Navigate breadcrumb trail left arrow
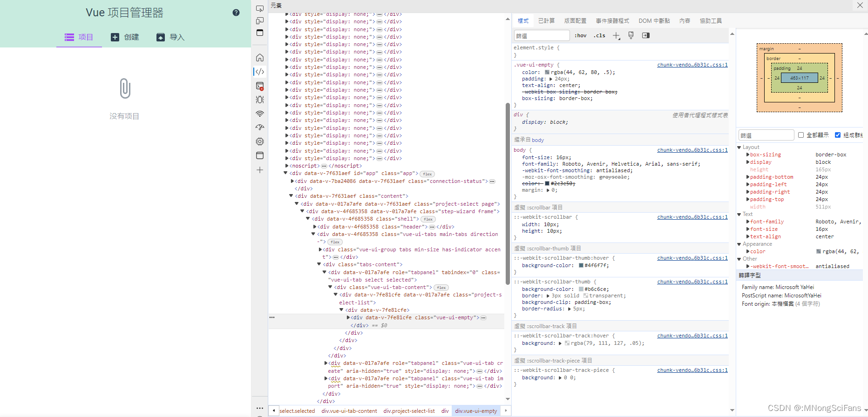Screen dimensions: 868x417 (x=274, y=410)
